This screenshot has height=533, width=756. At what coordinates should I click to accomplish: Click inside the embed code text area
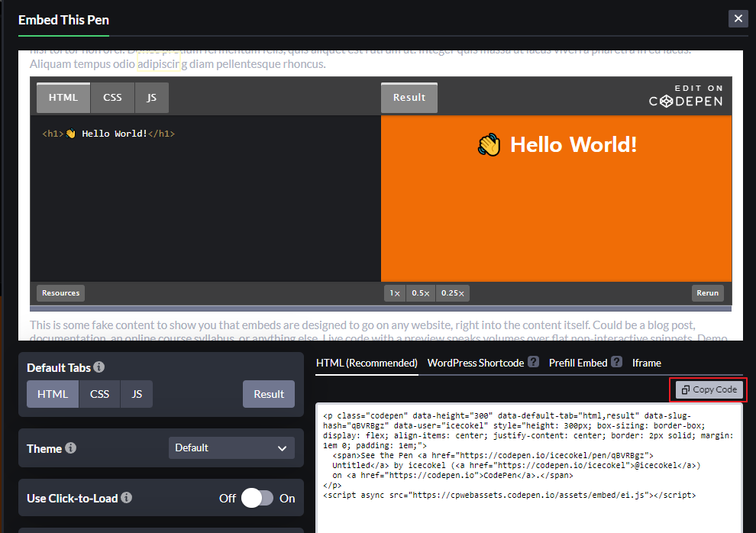pyautogui.click(x=529, y=467)
